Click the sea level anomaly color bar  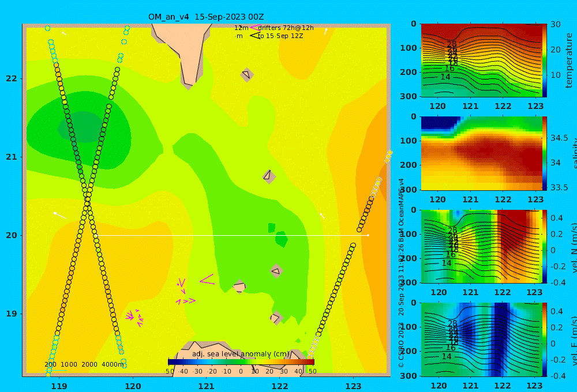click(241, 362)
